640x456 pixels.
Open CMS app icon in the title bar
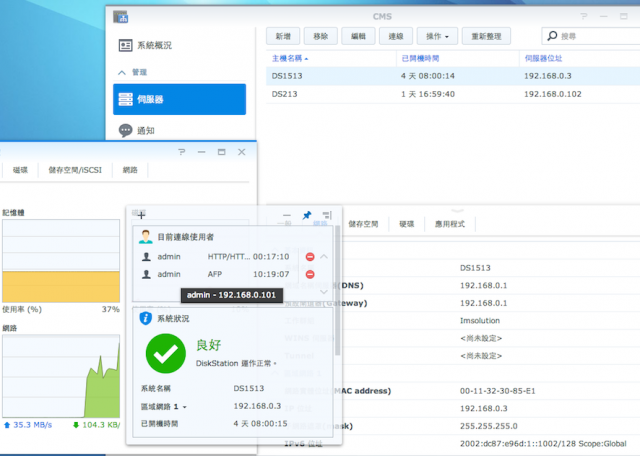click(x=120, y=17)
